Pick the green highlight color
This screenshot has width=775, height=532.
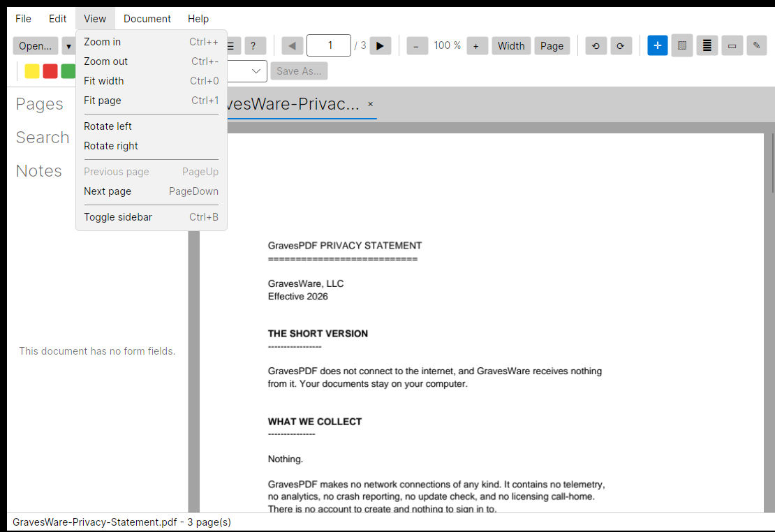point(68,71)
